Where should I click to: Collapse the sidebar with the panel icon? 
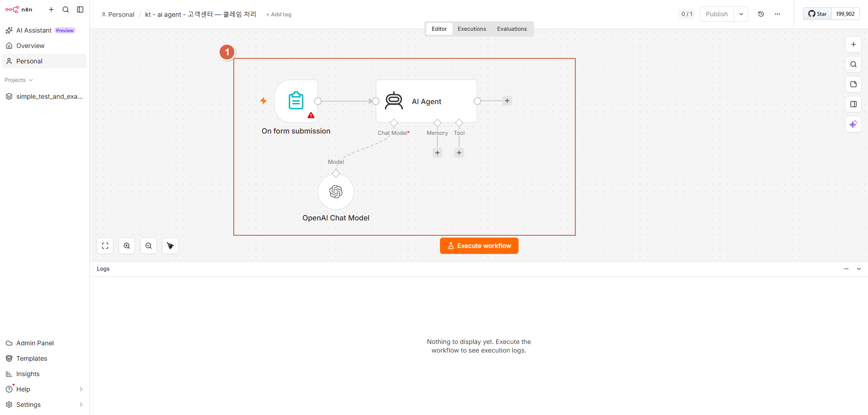point(80,10)
